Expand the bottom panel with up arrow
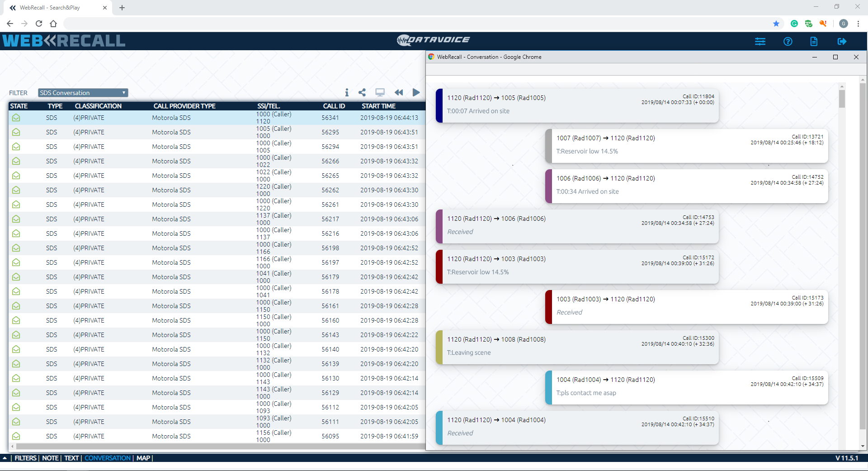Viewport: 868px width, 471px height. click(x=5, y=458)
